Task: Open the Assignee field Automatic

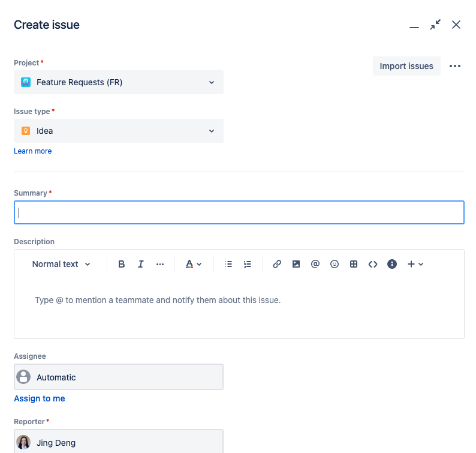Action: click(x=119, y=377)
